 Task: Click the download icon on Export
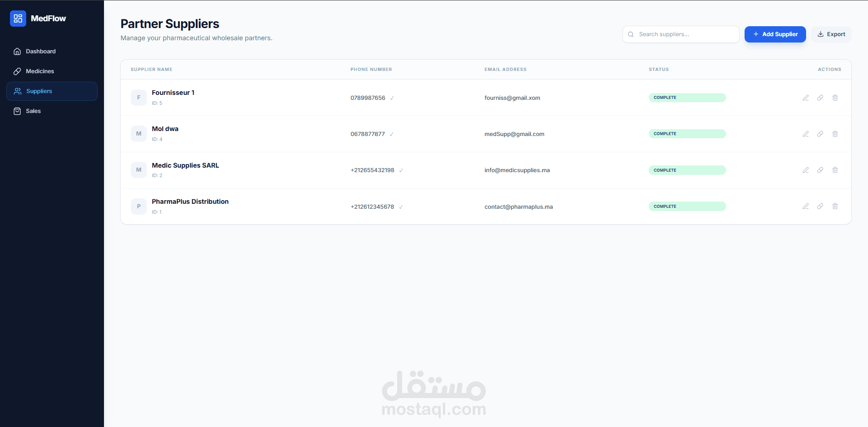click(821, 34)
